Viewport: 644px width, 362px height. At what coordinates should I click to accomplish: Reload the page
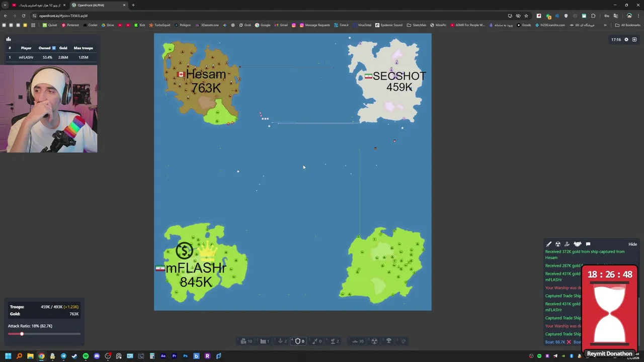click(23, 16)
